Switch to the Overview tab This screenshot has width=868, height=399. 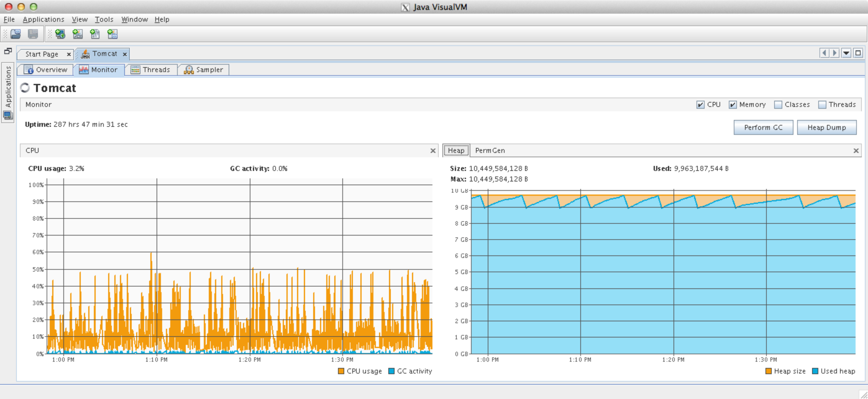pos(45,70)
